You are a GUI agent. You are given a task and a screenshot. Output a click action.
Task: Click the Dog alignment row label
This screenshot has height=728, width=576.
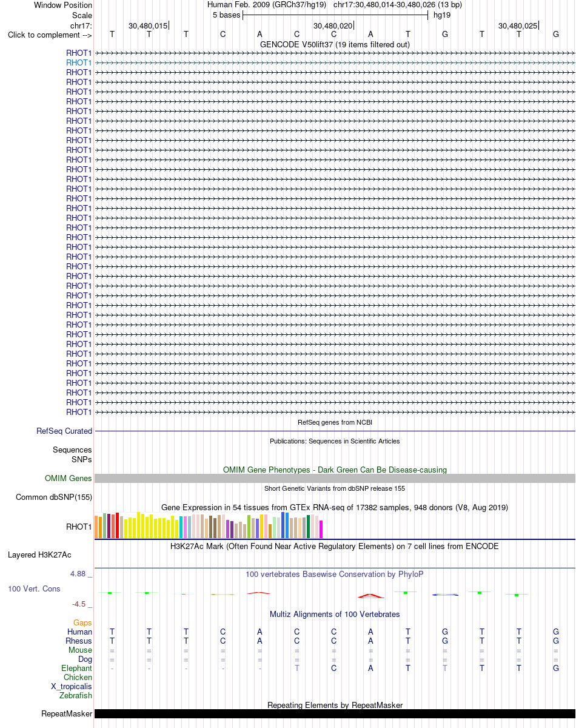click(x=85, y=659)
